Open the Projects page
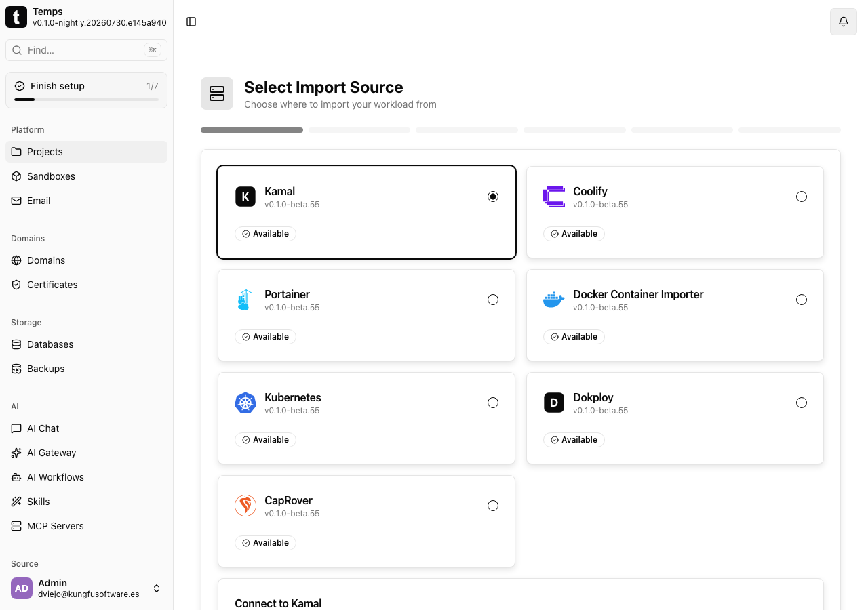The width and height of the screenshot is (868, 610). click(x=86, y=152)
